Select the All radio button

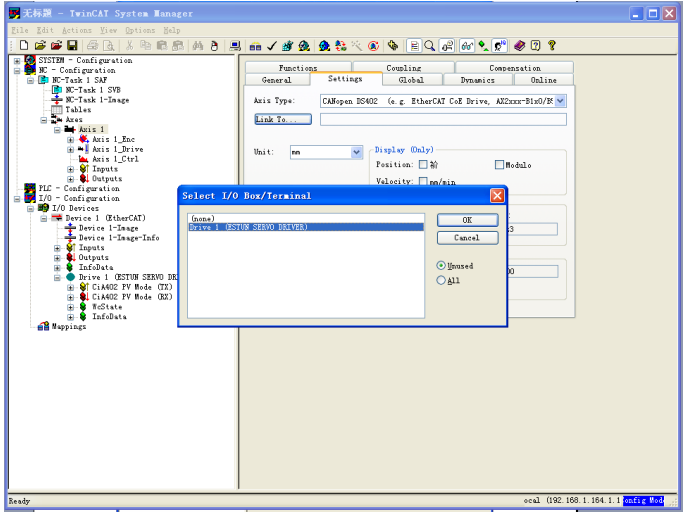(441, 280)
